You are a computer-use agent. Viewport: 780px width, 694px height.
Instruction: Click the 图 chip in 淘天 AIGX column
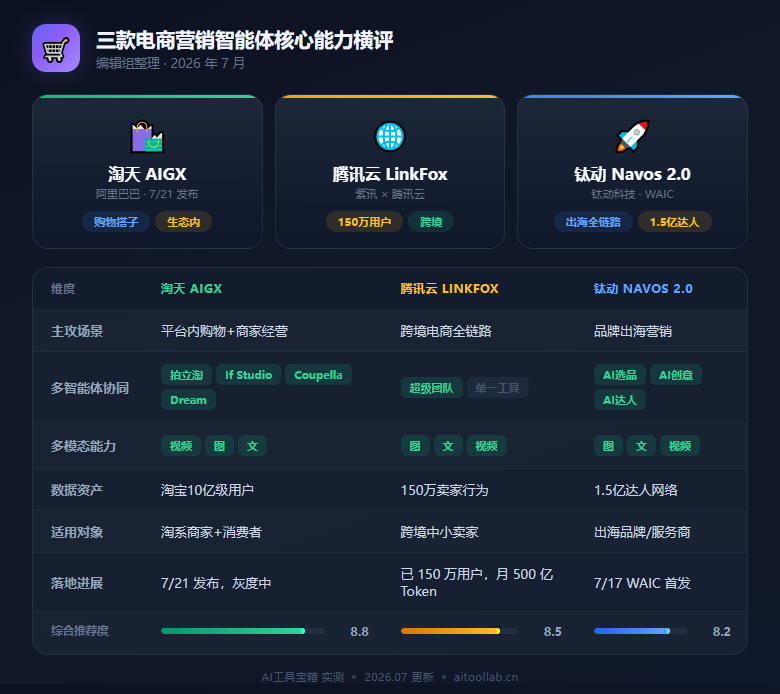(219, 446)
